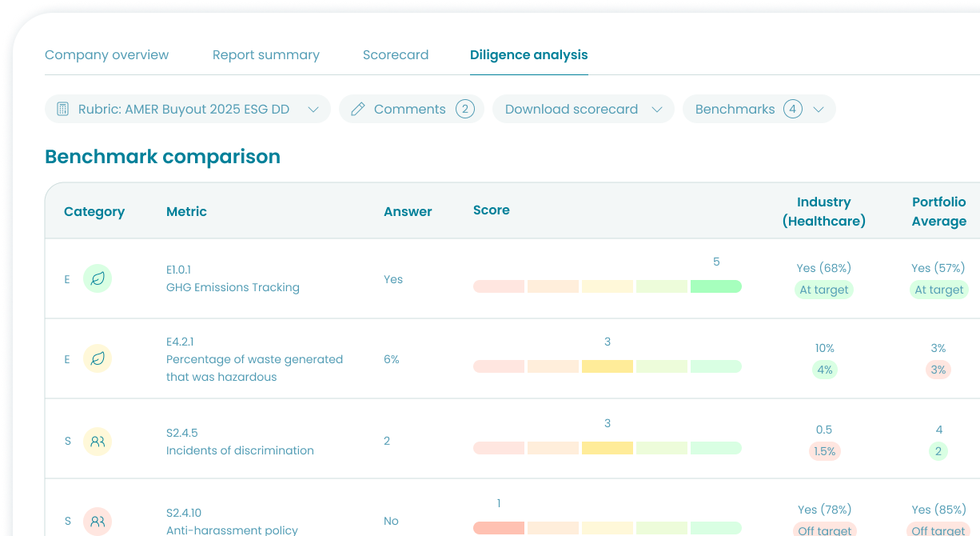Click the green 4% industry badge
The height and width of the screenshot is (536, 980).
(824, 370)
